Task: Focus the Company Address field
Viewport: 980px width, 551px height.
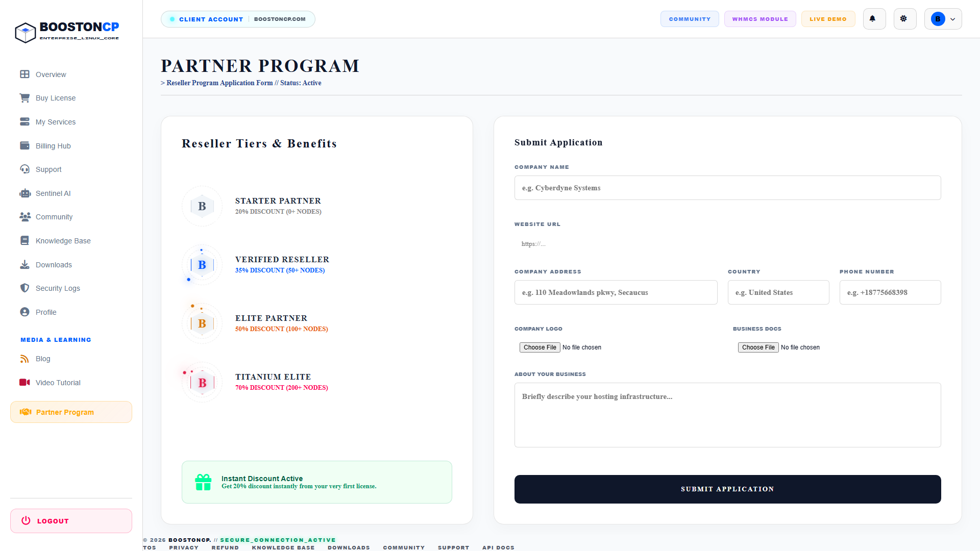Action: point(616,292)
